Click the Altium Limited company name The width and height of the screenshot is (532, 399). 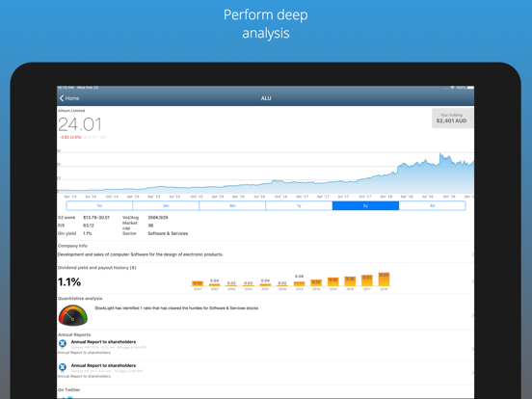point(71,111)
